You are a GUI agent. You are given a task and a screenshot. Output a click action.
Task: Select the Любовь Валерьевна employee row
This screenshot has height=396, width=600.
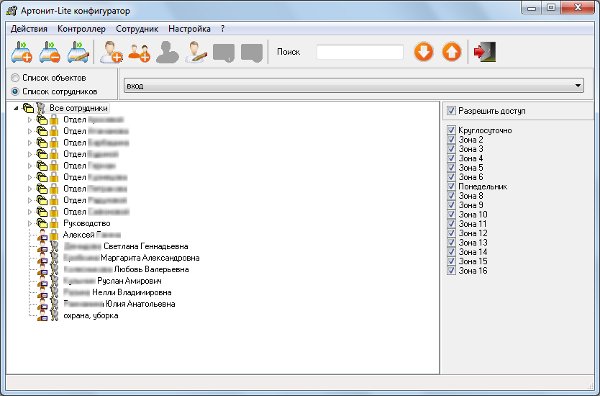click(126, 269)
